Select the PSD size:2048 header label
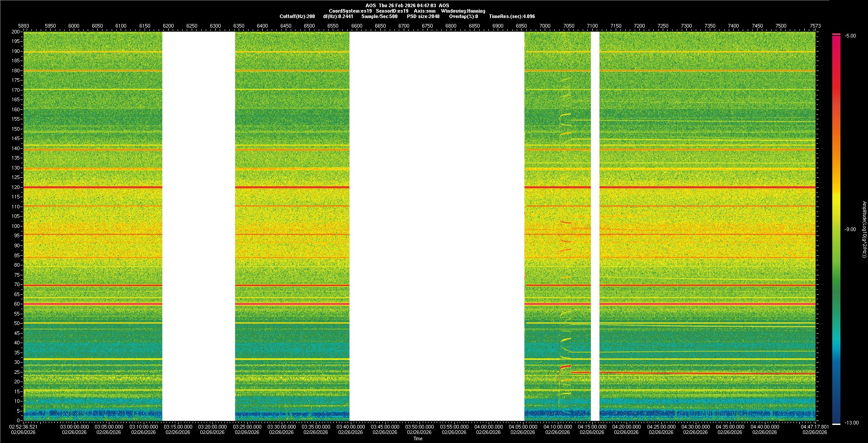This screenshot has width=868, height=443. click(423, 16)
